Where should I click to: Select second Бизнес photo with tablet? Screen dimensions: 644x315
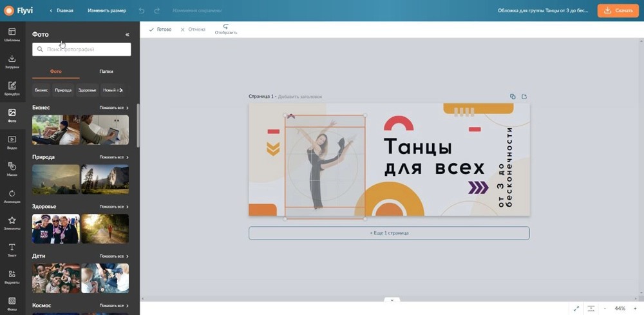tap(105, 129)
